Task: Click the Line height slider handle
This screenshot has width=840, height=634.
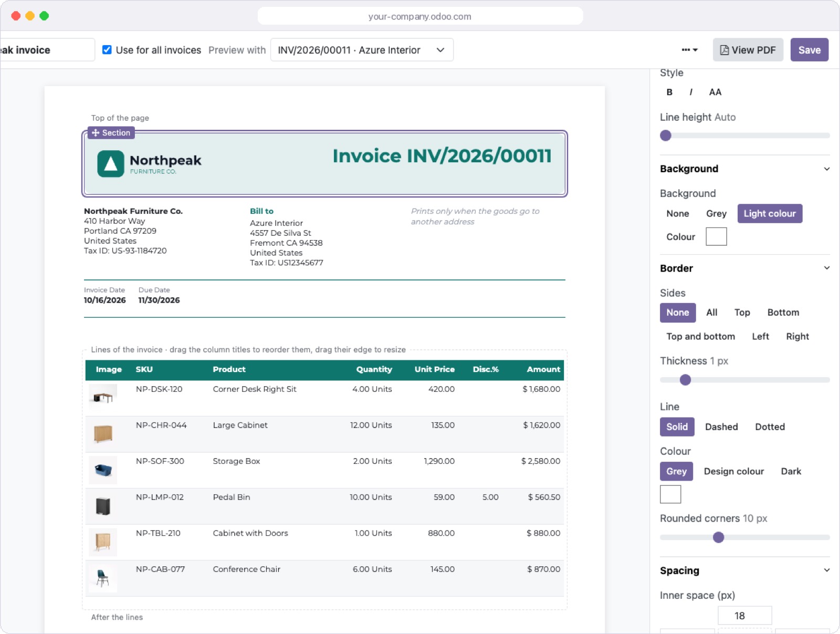Action: 666,136
